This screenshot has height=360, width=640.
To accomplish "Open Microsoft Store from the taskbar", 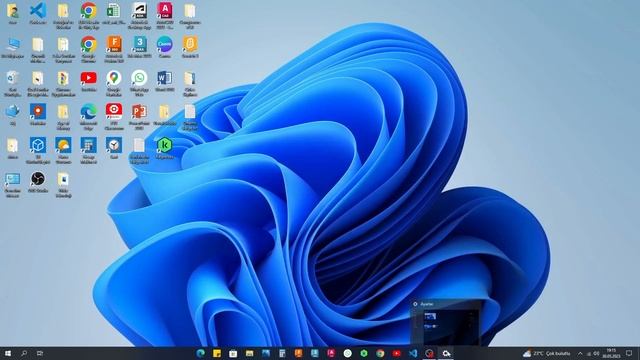I will tap(233, 353).
